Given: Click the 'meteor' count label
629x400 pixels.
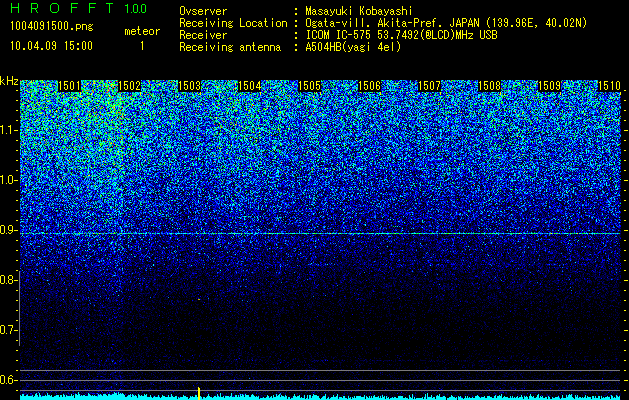Looking at the screenshot, I should point(142,31).
